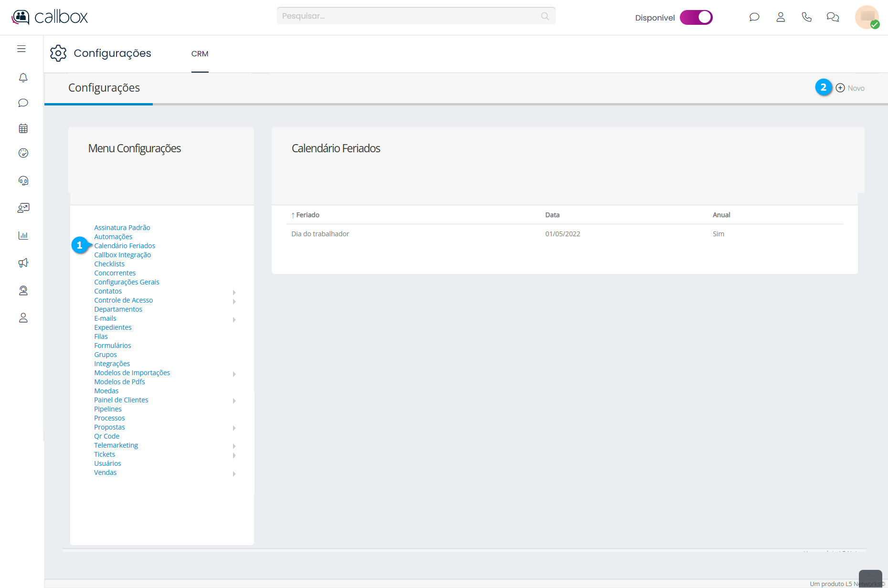Image resolution: width=888 pixels, height=588 pixels.
Task: Select Calendário Feriados menu item
Action: pos(125,246)
